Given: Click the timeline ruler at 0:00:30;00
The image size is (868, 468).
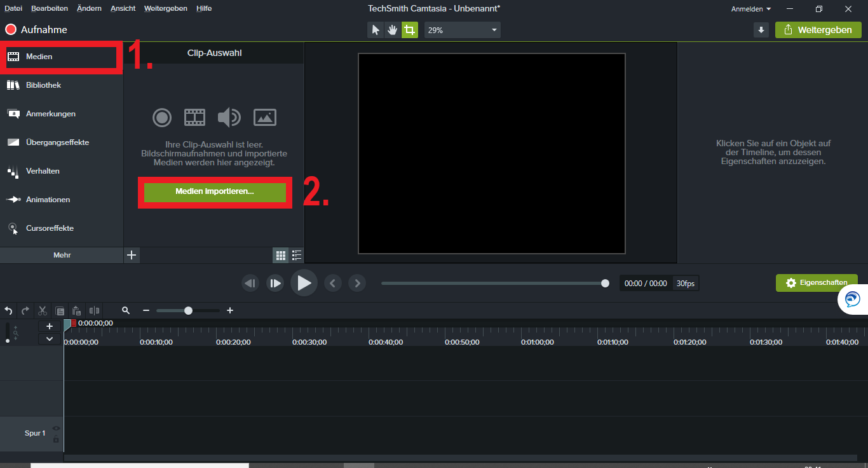Looking at the screenshot, I should [x=309, y=341].
